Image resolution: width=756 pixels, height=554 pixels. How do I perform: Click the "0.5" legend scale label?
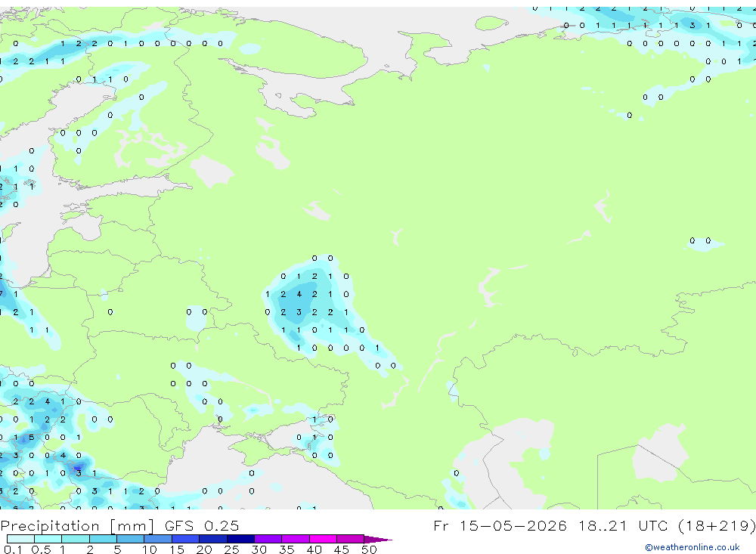tap(41, 549)
